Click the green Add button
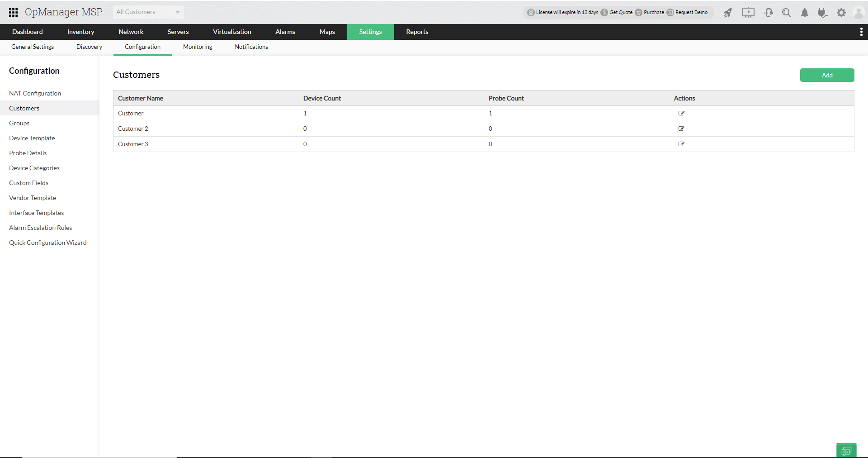The height and width of the screenshot is (458, 868). click(827, 75)
